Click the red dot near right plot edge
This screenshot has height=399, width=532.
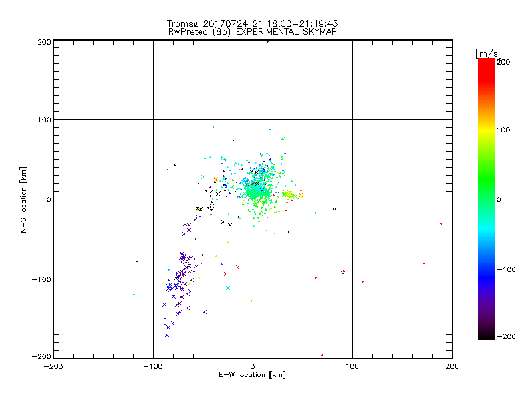441,223
